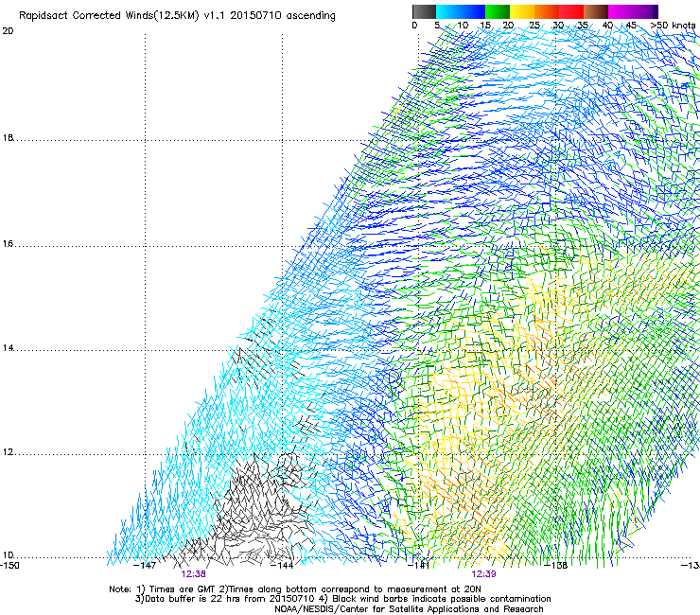Click the brown 35–40 knots legend swatch
Image resolution: width=700 pixels, height=615 pixels.
[x=596, y=11]
